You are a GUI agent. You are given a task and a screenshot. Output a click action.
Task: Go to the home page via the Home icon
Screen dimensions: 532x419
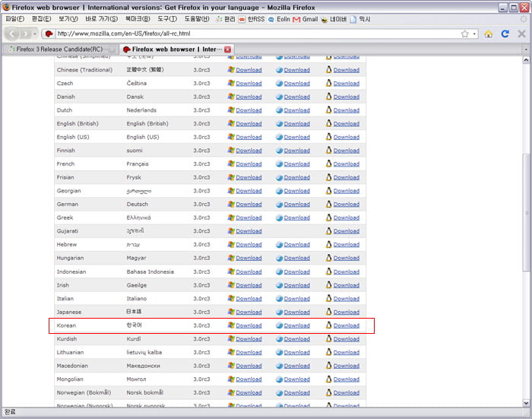click(x=488, y=33)
